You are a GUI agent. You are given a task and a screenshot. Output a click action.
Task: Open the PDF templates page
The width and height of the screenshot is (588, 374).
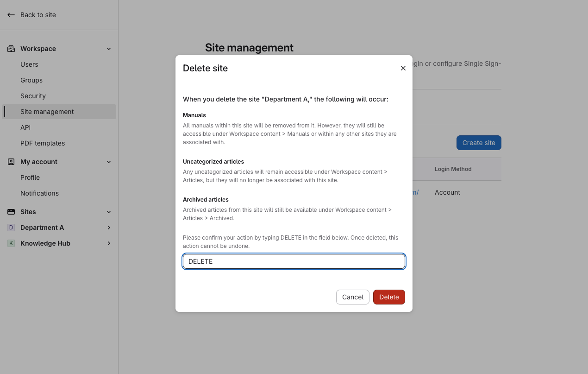(x=42, y=143)
